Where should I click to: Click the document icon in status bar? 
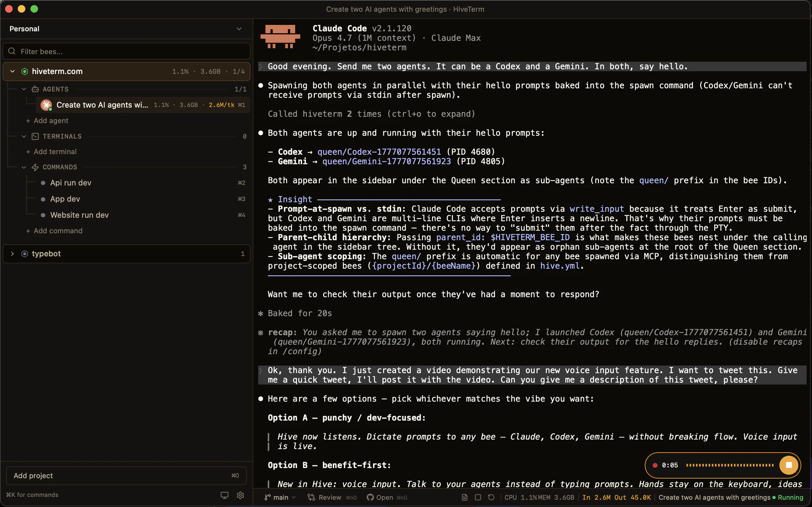pos(465,497)
